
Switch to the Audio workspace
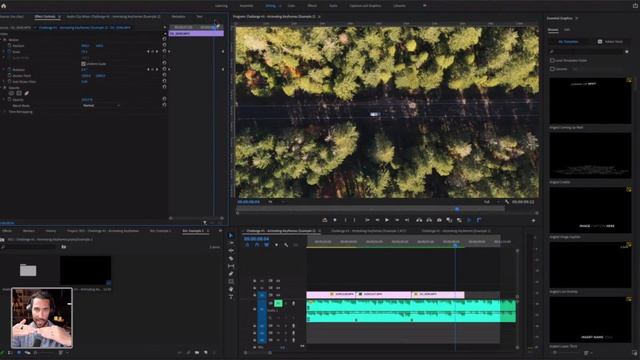coord(333,6)
